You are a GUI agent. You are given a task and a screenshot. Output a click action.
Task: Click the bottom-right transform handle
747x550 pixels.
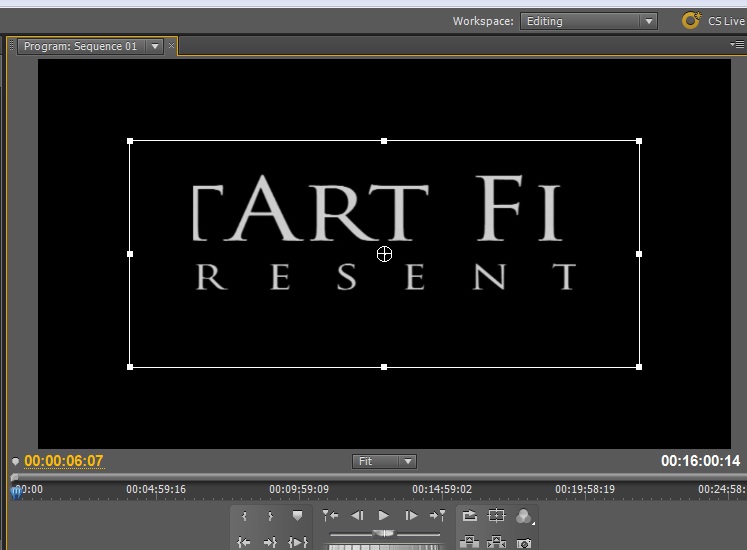(x=639, y=367)
